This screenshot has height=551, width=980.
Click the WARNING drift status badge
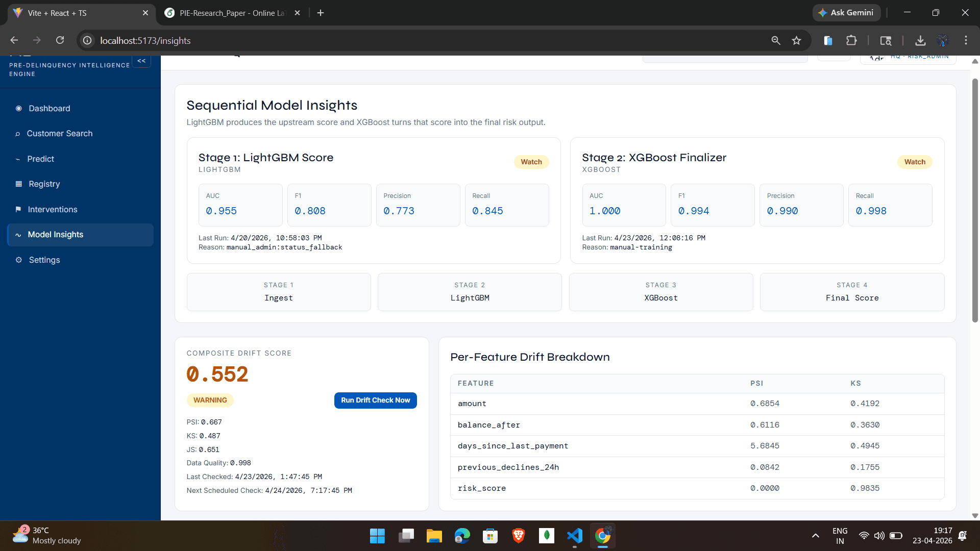210,400
